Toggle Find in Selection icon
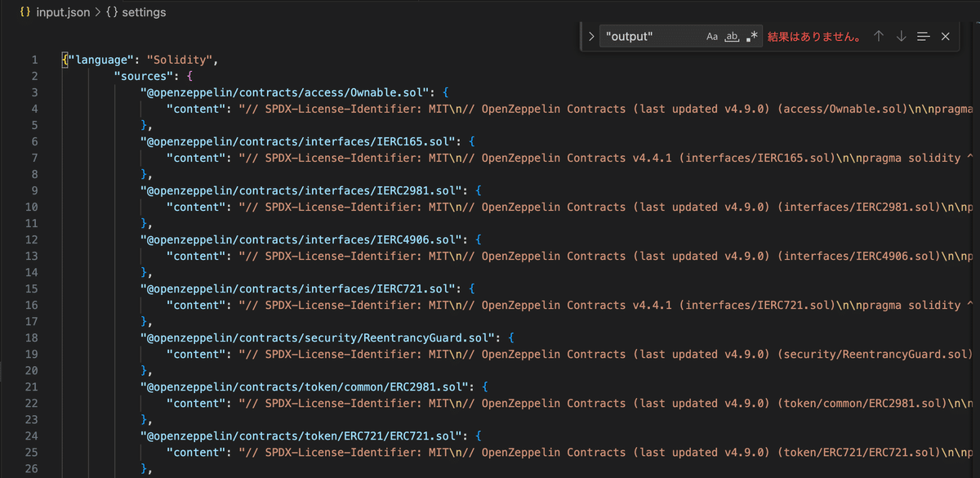 click(x=924, y=37)
